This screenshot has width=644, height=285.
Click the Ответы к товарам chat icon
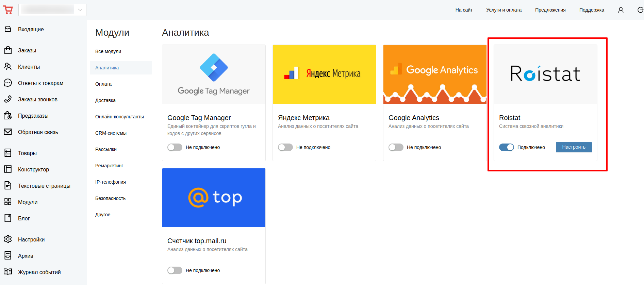8,83
